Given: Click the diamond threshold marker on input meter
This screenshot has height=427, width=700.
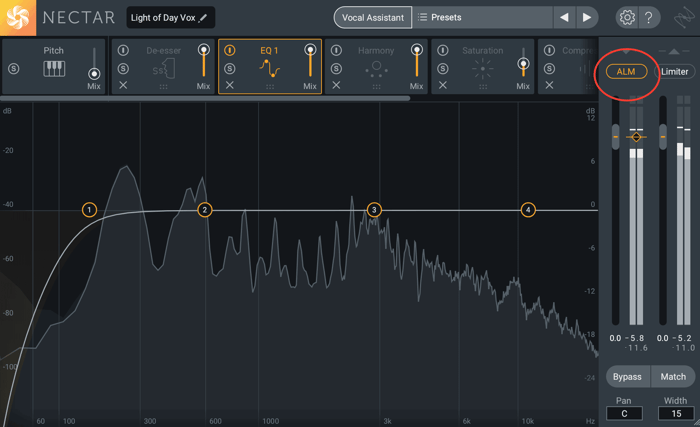Looking at the screenshot, I should pyautogui.click(x=636, y=137).
